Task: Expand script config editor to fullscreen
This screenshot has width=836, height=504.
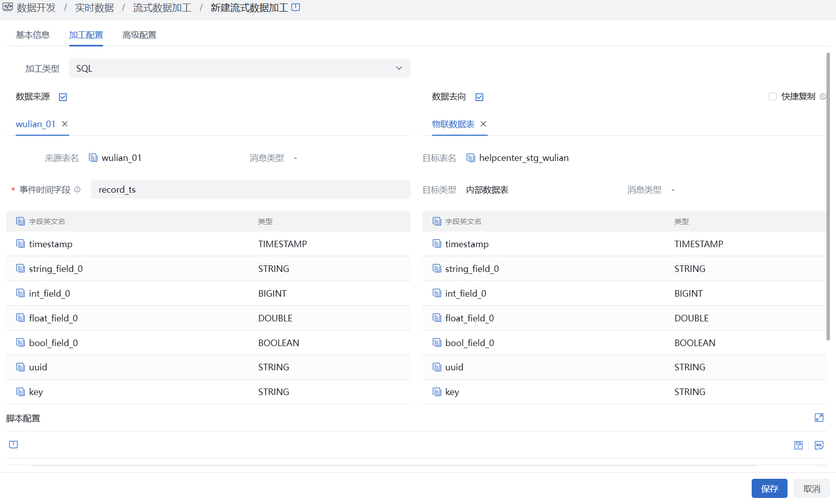Action: tap(819, 417)
